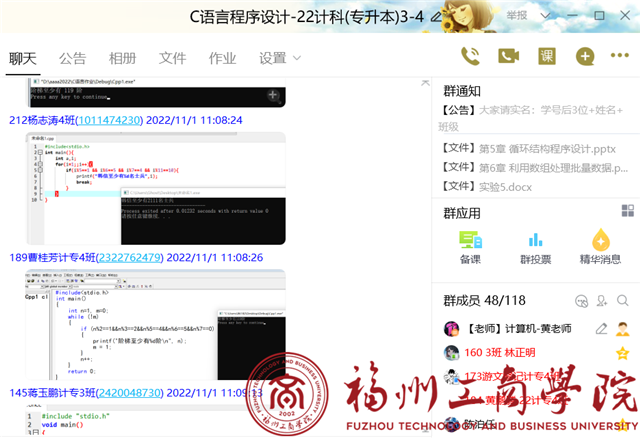Click the invite plus chat-bubble icon
The height and width of the screenshot is (438, 640).
(x=585, y=56)
